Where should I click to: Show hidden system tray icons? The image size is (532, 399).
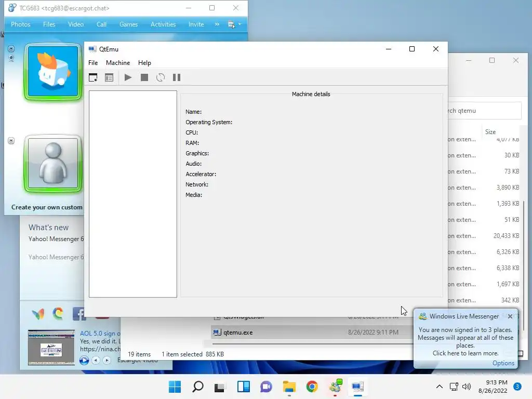[x=440, y=387]
